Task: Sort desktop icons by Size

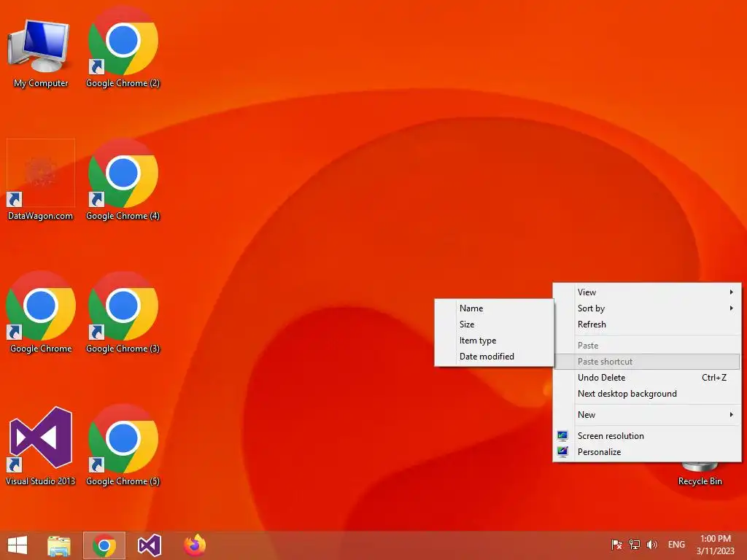Action: (x=494, y=324)
